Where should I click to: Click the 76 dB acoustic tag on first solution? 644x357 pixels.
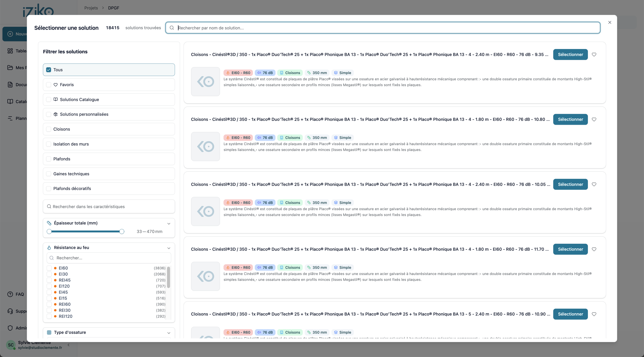point(265,73)
